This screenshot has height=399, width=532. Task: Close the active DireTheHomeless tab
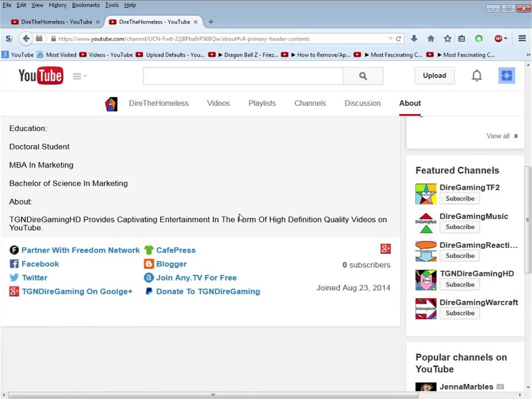(x=196, y=22)
